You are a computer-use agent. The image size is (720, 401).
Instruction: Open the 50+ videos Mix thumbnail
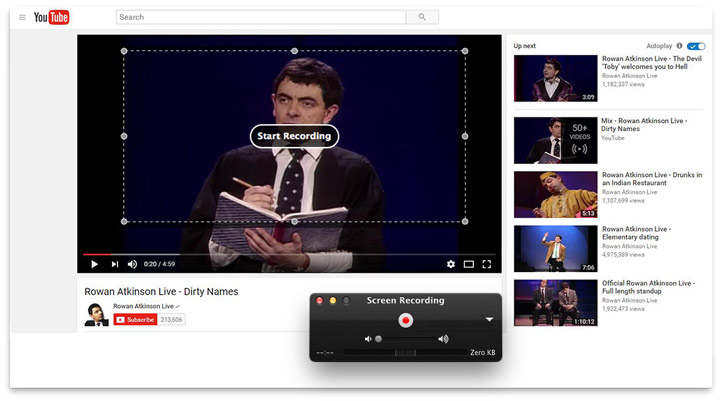pos(556,141)
